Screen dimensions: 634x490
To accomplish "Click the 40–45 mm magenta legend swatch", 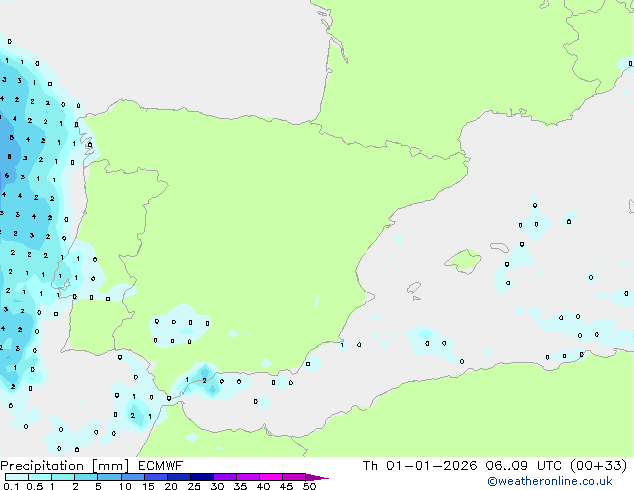I will (x=271, y=477).
